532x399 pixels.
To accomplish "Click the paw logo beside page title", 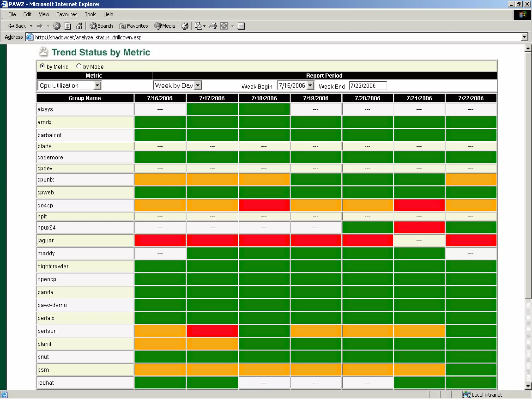I will (x=43, y=52).
